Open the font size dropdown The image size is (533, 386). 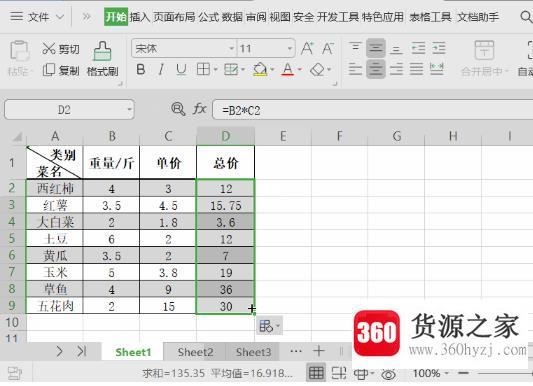coord(290,49)
